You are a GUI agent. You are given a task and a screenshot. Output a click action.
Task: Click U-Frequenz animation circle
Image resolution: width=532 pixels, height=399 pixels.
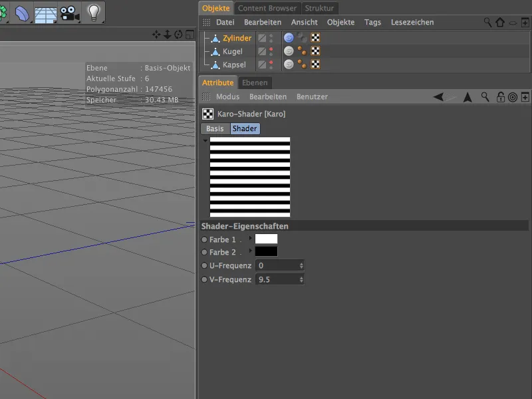[204, 265]
